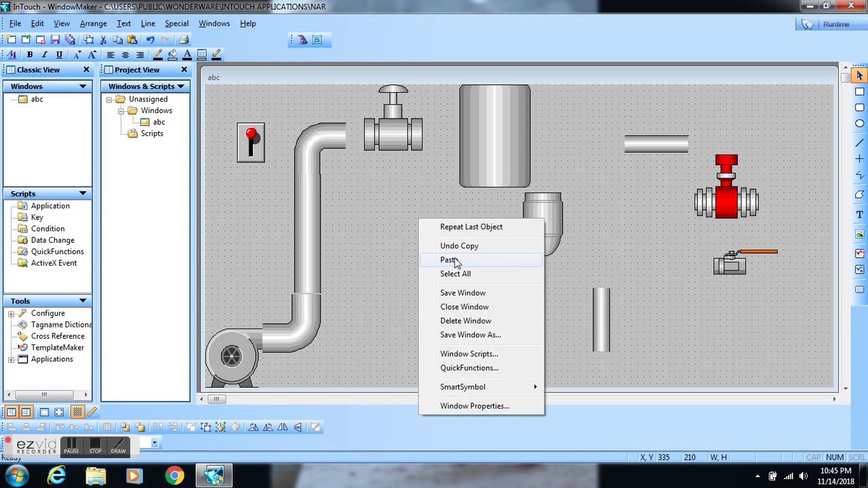Toggle Italic text formatting

[x=44, y=55]
